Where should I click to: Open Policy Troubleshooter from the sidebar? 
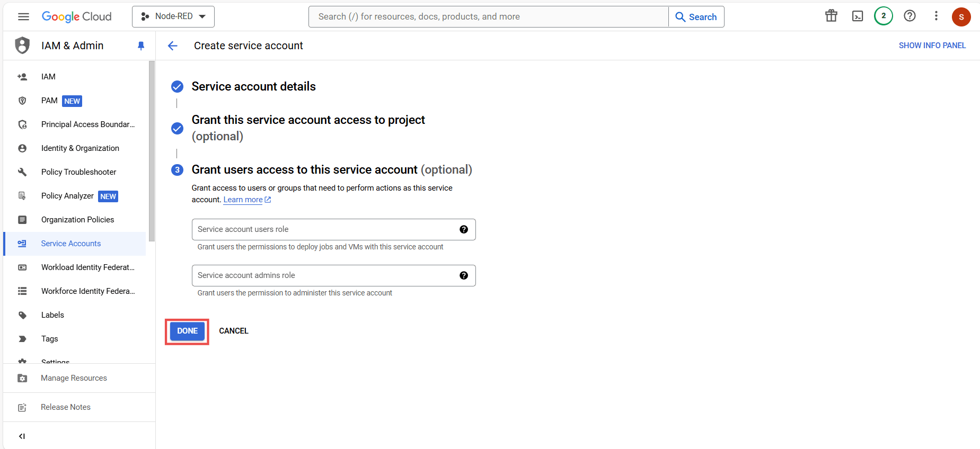pyautogui.click(x=78, y=172)
